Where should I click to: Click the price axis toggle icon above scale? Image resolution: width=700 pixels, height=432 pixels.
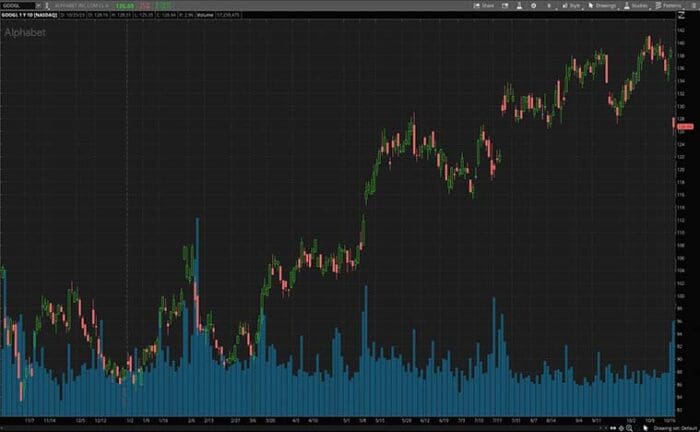681,15
